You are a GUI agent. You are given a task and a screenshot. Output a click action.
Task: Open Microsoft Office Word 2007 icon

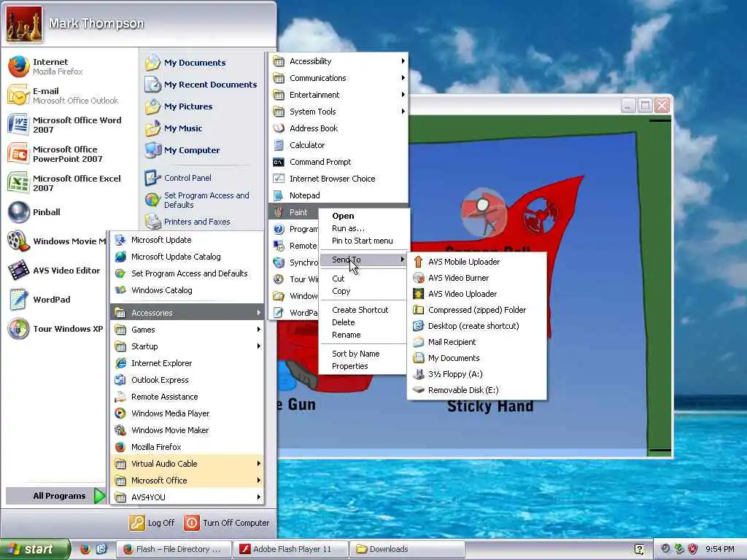point(19,125)
